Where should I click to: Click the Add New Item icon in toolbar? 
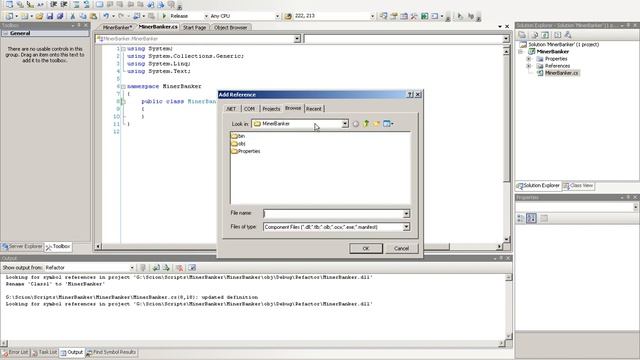point(24,16)
